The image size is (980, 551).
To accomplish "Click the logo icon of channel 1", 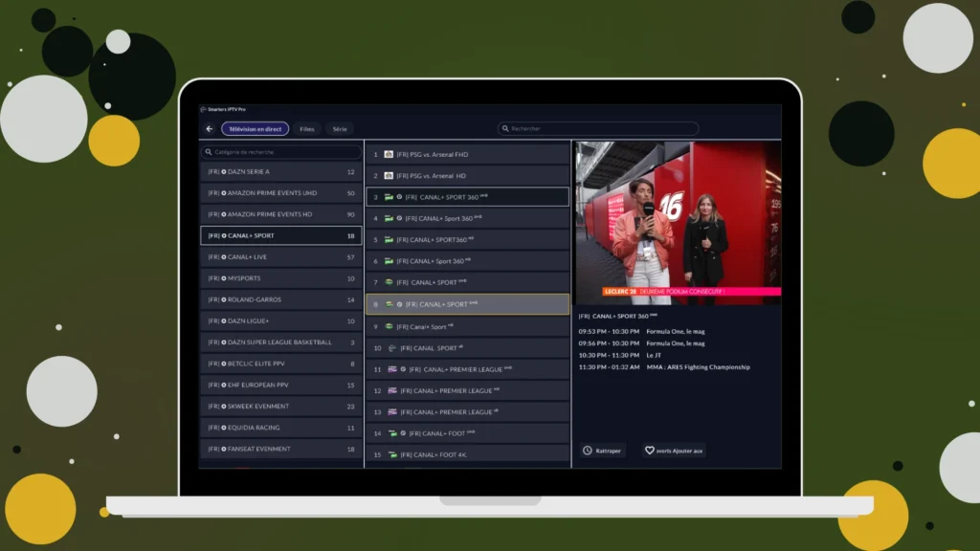I will tap(389, 154).
